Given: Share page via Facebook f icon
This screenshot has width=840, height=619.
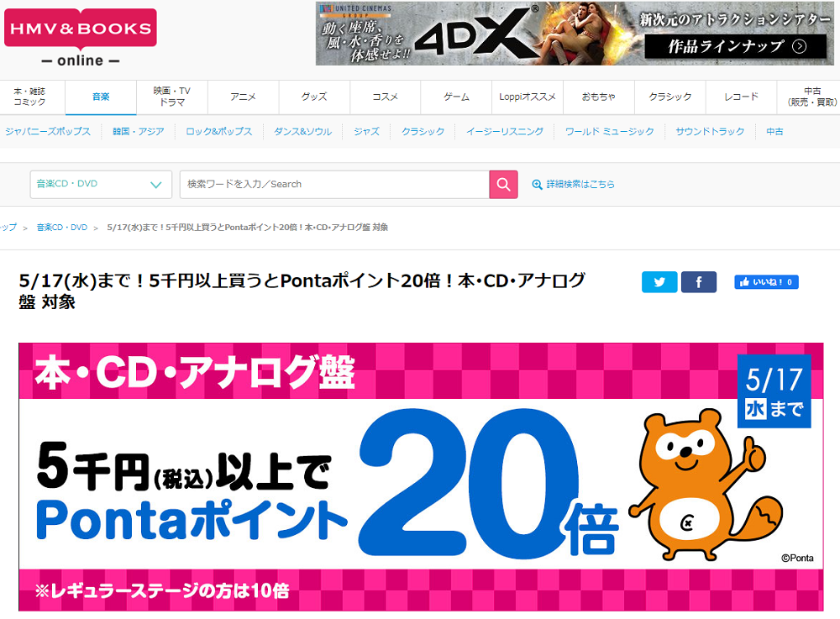Looking at the screenshot, I should tap(699, 281).
